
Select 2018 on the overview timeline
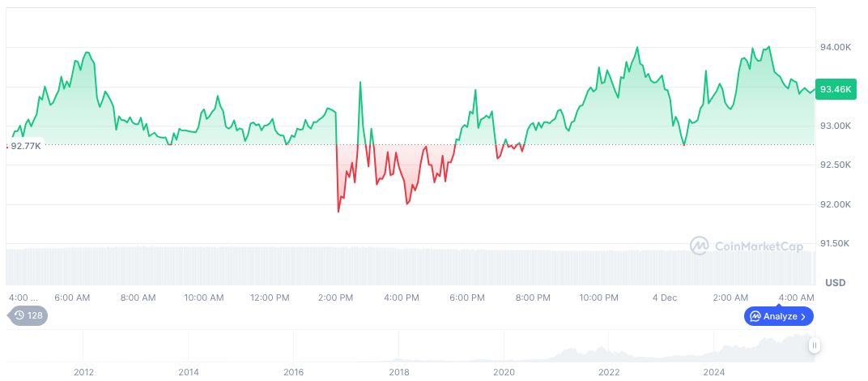point(399,372)
